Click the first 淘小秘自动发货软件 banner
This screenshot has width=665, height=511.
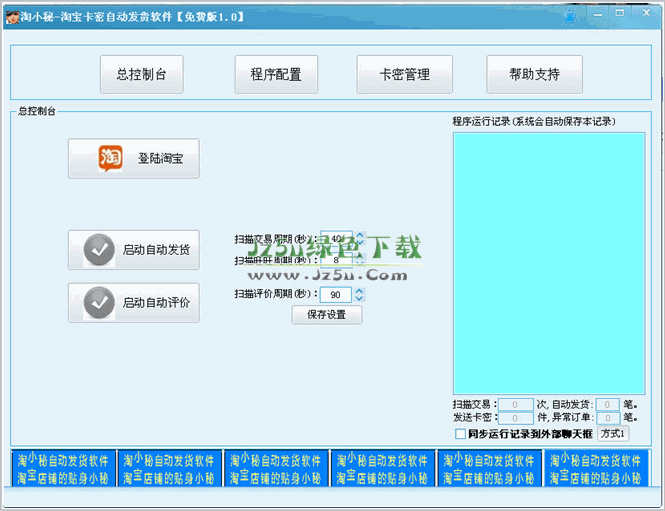pyautogui.click(x=63, y=469)
